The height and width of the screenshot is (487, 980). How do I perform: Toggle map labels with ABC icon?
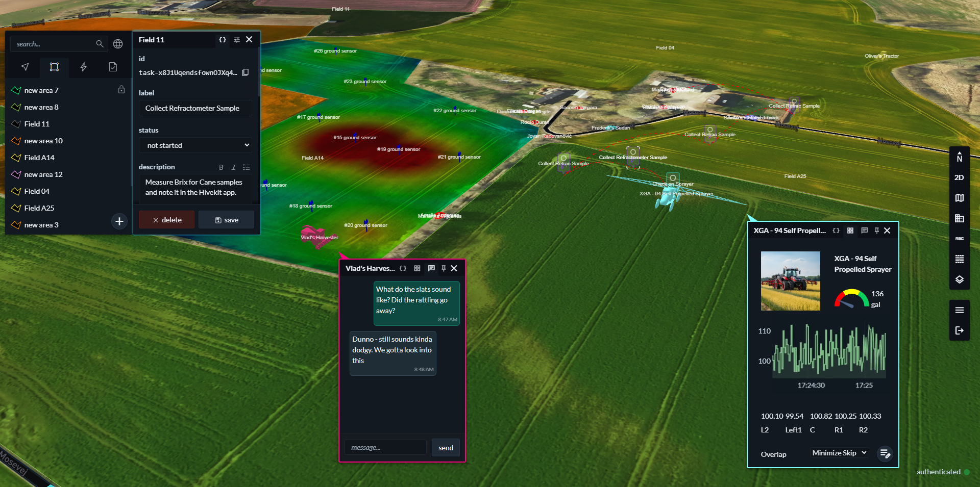pos(960,239)
